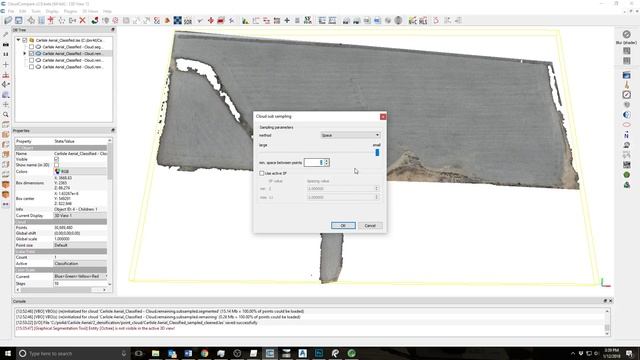Open the sampling method dropdown set to Space
This screenshot has width=640, height=360.
point(351,135)
